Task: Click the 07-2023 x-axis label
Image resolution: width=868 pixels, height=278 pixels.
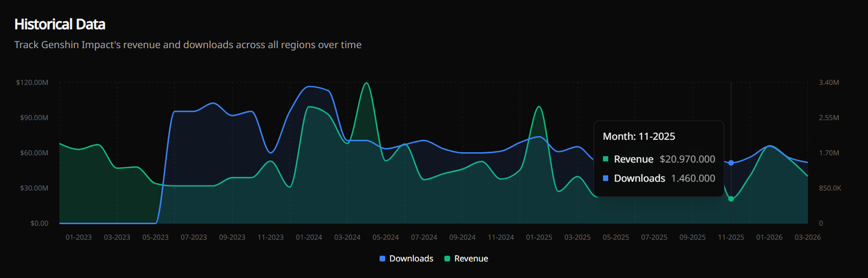Action: pyautogui.click(x=194, y=237)
